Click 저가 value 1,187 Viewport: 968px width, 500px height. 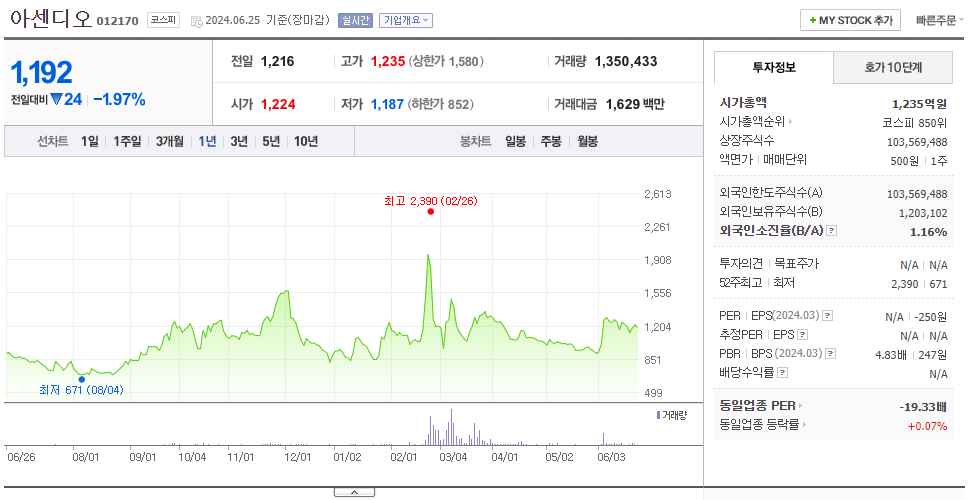point(387,104)
